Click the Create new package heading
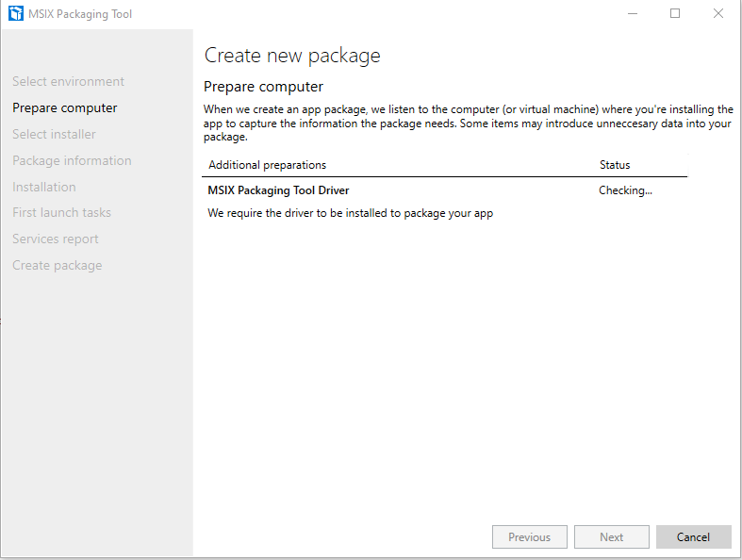This screenshot has width=742, height=560. point(292,56)
